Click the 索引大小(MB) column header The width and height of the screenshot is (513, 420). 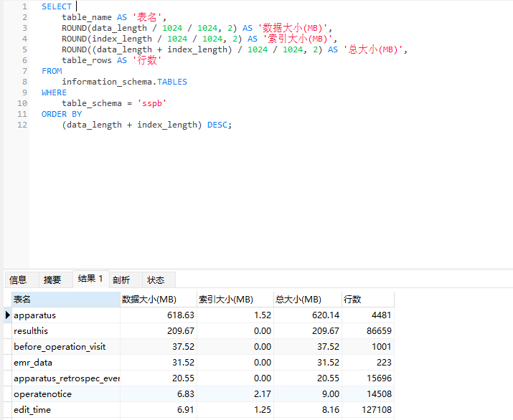click(235, 300)
